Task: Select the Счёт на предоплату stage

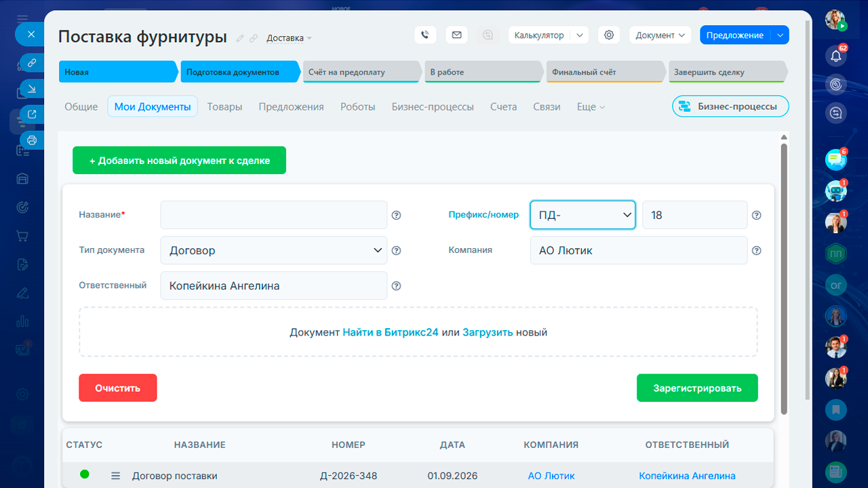Action: 363,72
